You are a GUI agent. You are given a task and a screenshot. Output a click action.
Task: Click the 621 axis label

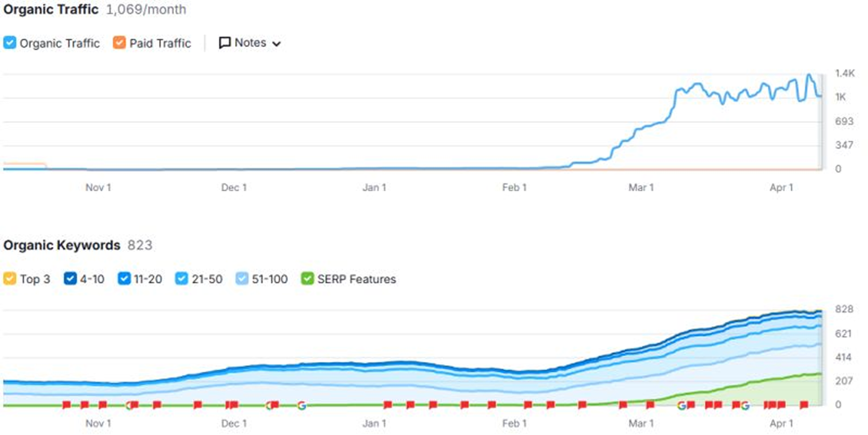[843, 334]
